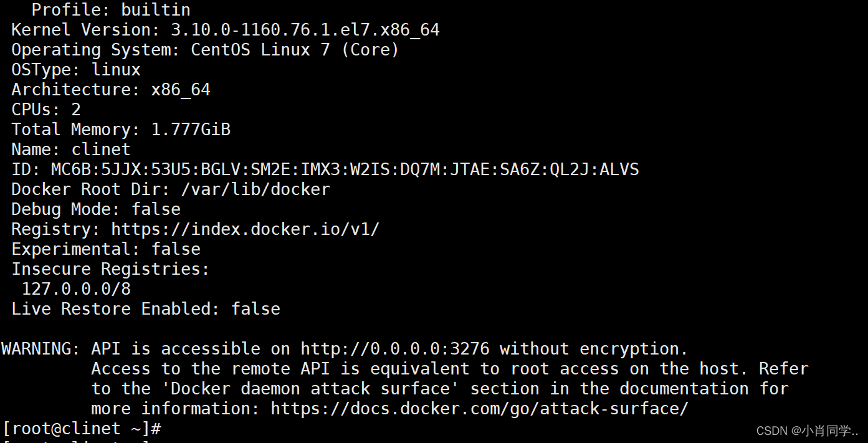Screen dimensions: 868x443
Task: Open the index.docker.io registry URL
Action: [x=245, y=229]
